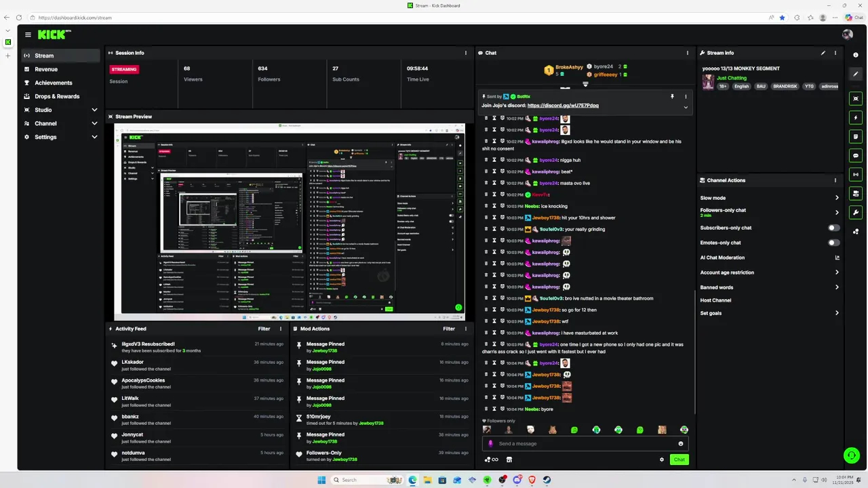868x488 pixels.
Task: Click inside Send a message field
Action: click(x=585, y=444)
